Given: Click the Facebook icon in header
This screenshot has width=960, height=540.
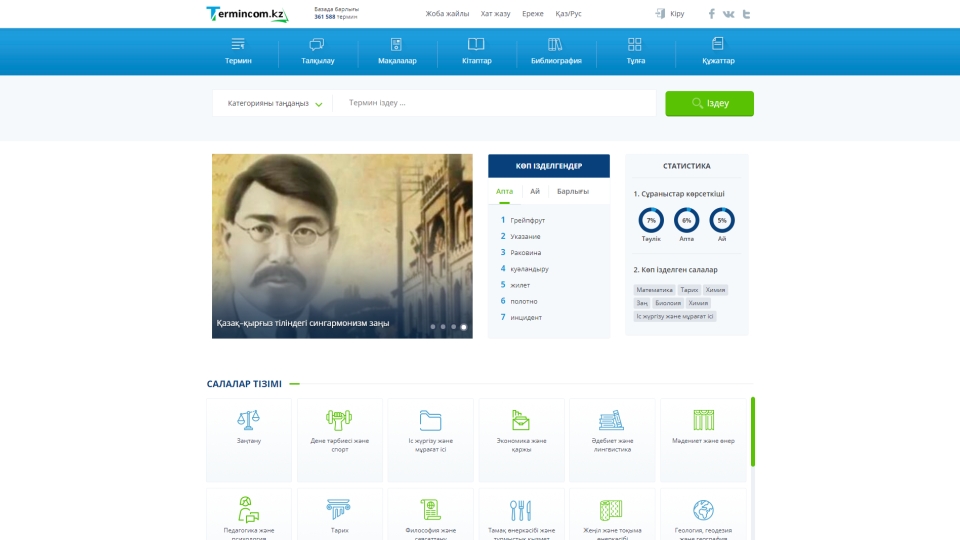Looking at the screenshot, I should 712,14.
